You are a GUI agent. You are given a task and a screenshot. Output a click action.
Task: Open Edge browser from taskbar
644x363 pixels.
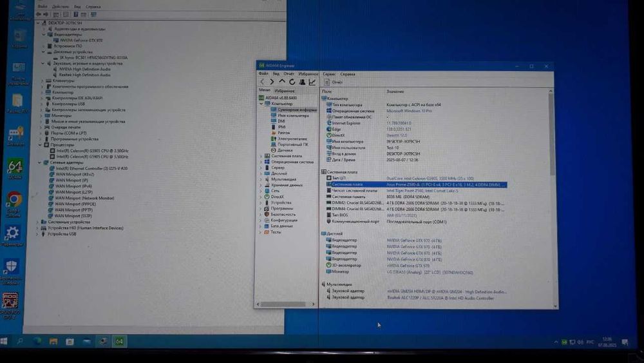click(x=37, y=341)
